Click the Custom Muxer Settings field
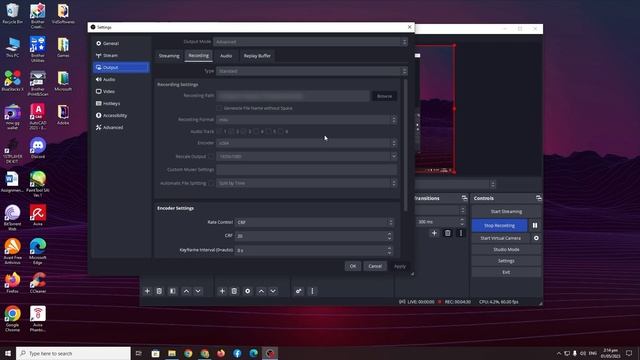The height and width of the screenshot is (360, 640). [x=307, y=169]
